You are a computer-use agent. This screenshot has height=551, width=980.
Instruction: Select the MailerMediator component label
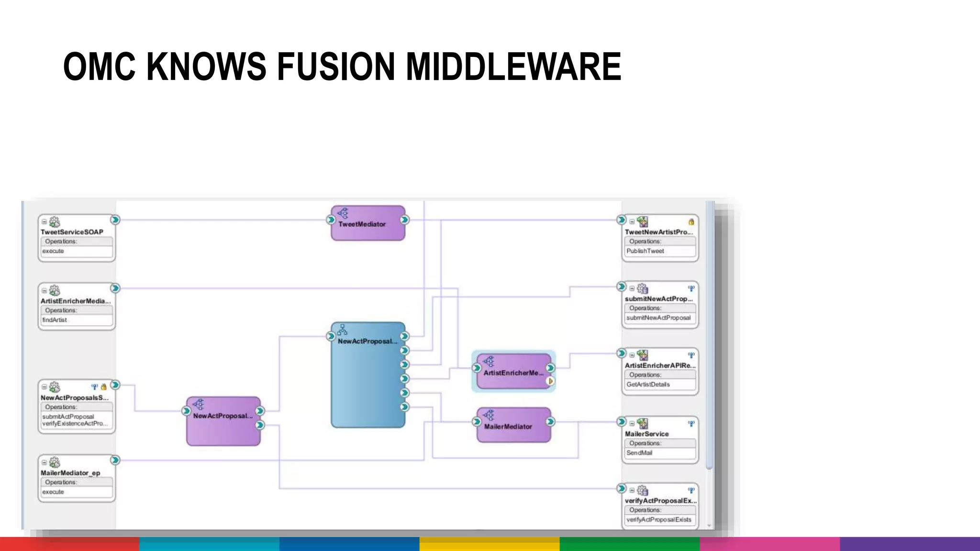(x=508, y=427)
